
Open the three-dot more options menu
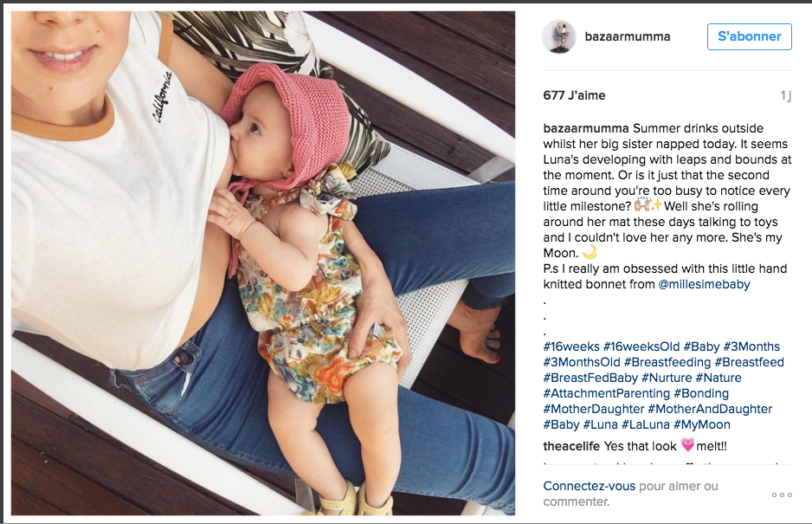(782, 495)
